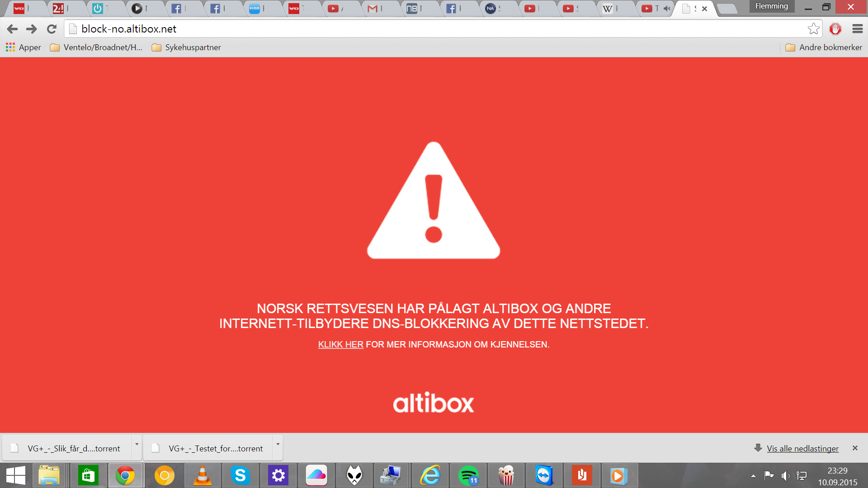Bookmark this page with the star icon
868x488 pixels.
(813, 29)
